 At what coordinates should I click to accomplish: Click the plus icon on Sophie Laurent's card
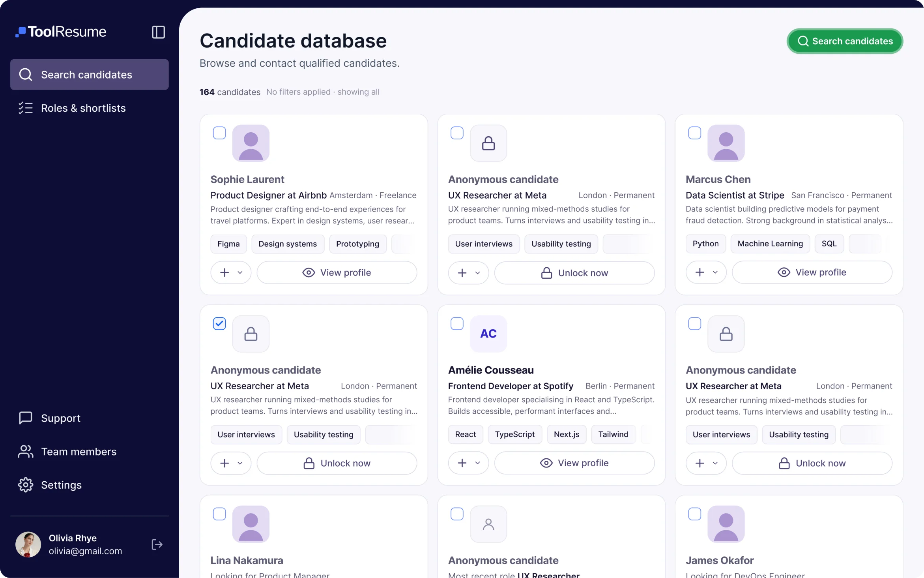224,272
